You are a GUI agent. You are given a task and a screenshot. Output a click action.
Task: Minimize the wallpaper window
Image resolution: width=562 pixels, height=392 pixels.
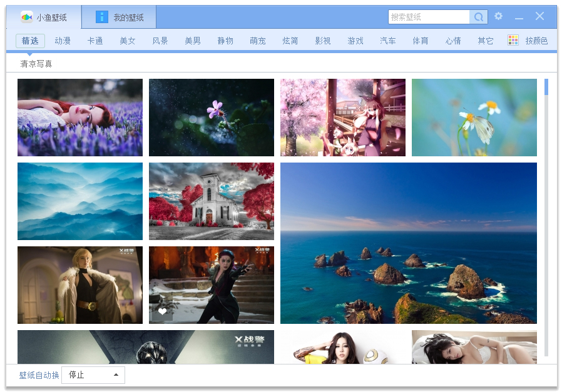click(519, 17)
